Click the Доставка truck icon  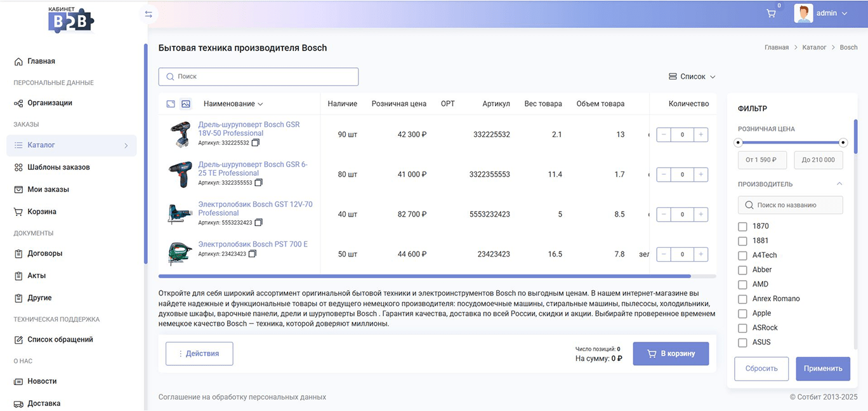click(18, 403)
